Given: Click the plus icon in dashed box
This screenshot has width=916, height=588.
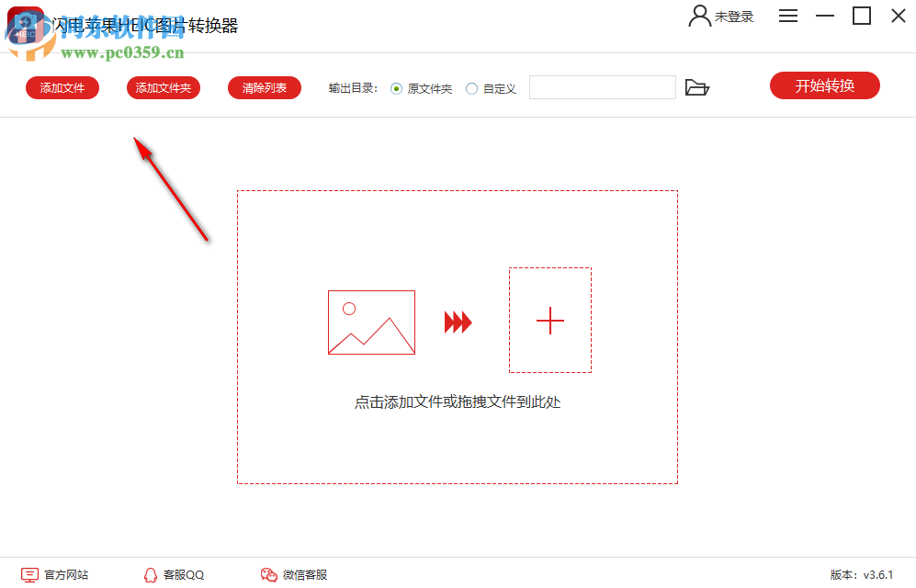Looking at the screenshot, I should 549,320.
